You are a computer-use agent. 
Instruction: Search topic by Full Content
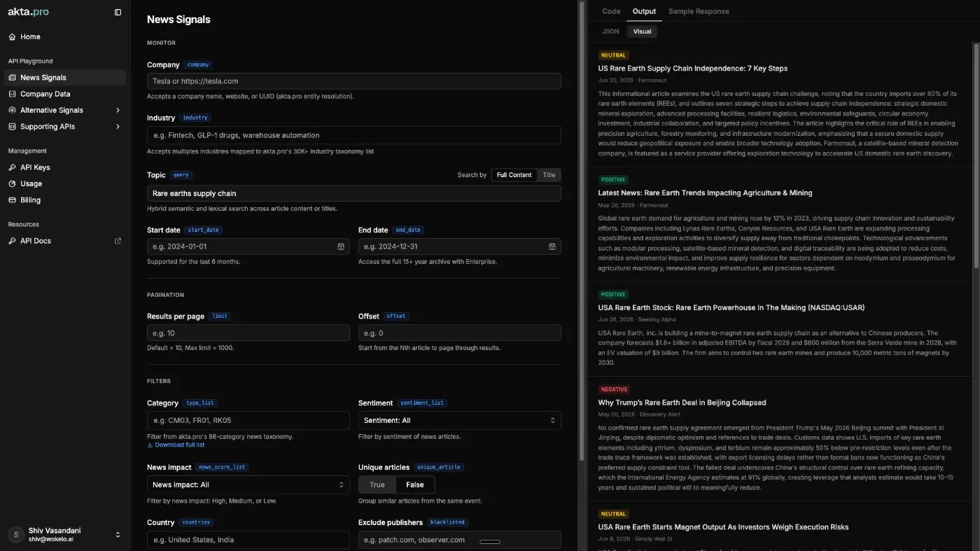click(514, 175)
